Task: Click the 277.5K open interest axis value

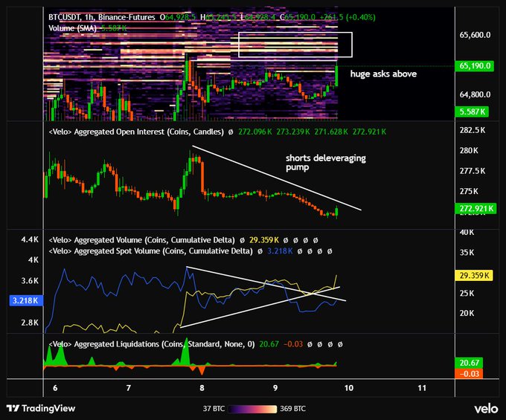Action: tap(472, 171)
